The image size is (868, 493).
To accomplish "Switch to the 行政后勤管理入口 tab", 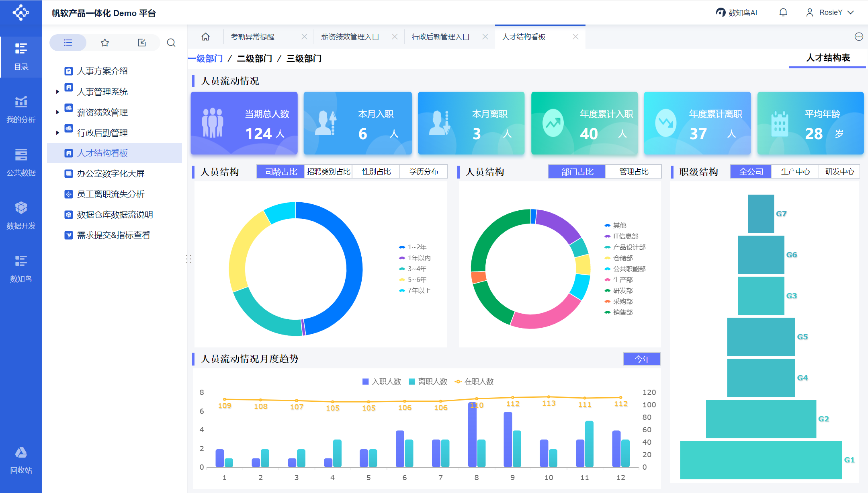I will tap(440, 37).
